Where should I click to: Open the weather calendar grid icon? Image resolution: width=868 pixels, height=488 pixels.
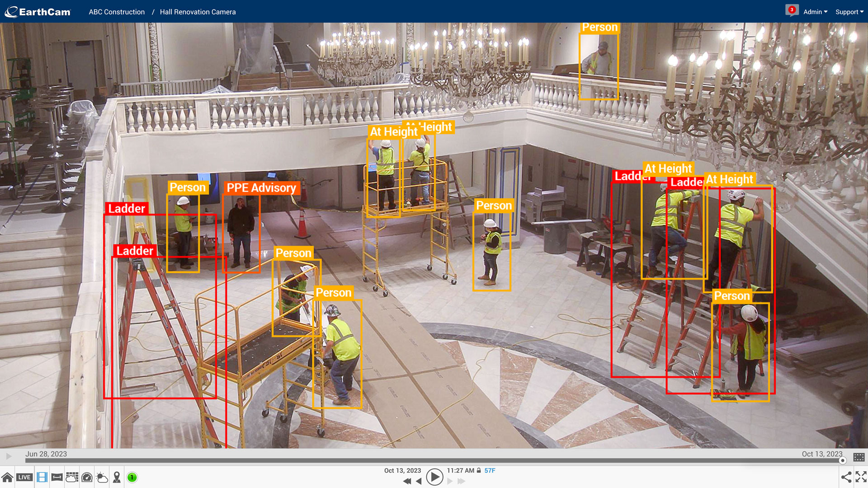tap(72, 477)
